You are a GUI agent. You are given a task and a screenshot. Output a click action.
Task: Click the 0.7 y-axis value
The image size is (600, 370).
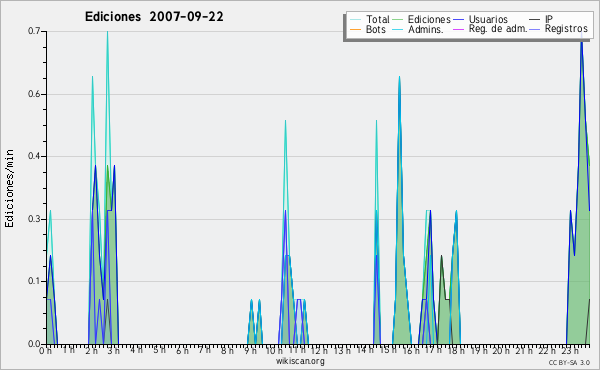tap(34, 31)
